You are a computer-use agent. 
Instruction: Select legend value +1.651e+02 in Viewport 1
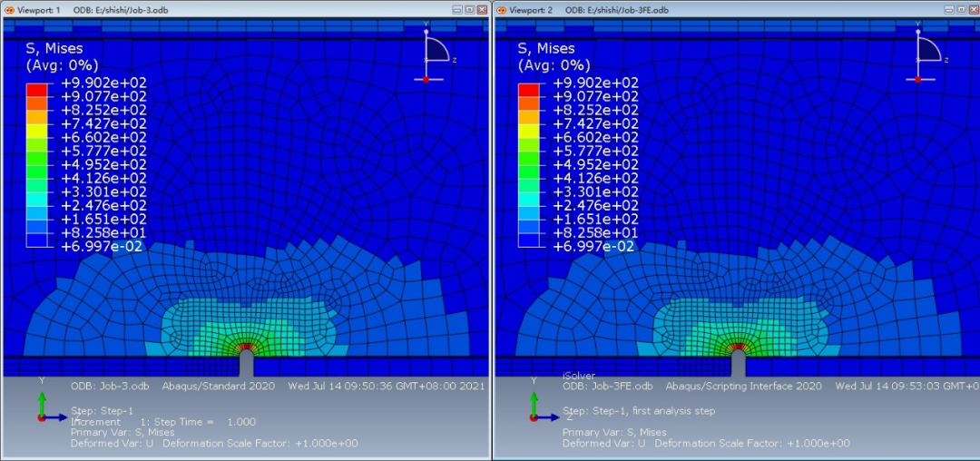[x=103, y=220]
